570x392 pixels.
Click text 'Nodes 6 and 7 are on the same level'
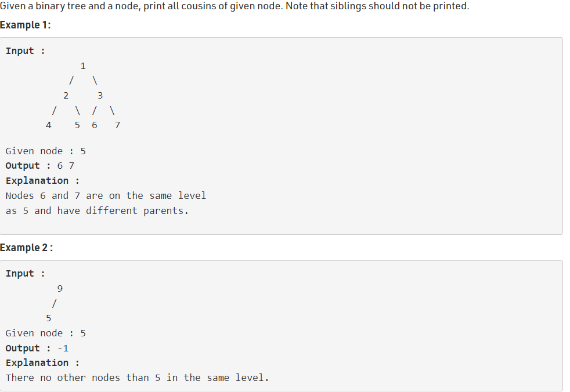[106, 196]
